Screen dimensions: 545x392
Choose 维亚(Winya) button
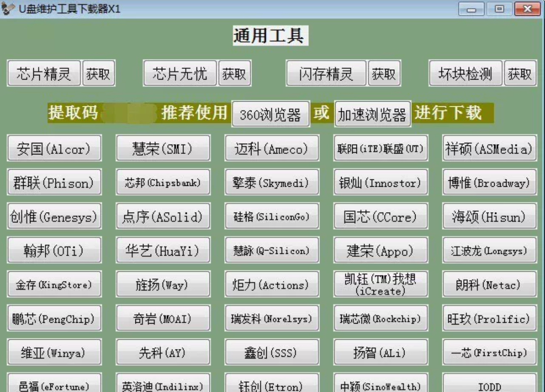point(54,352)
